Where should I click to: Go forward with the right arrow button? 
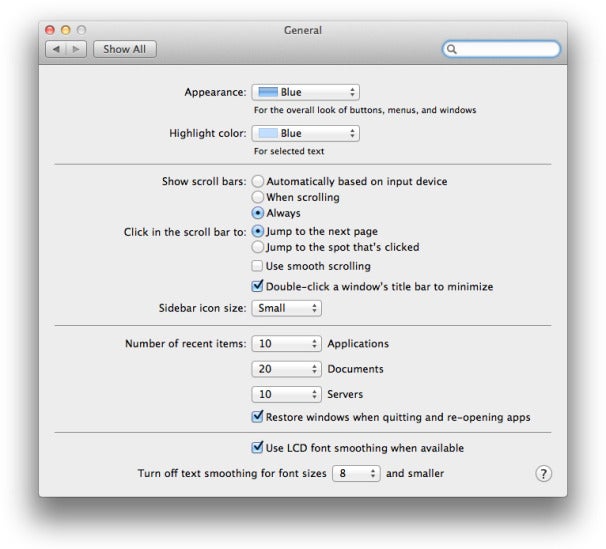click(x=76, y=49)
